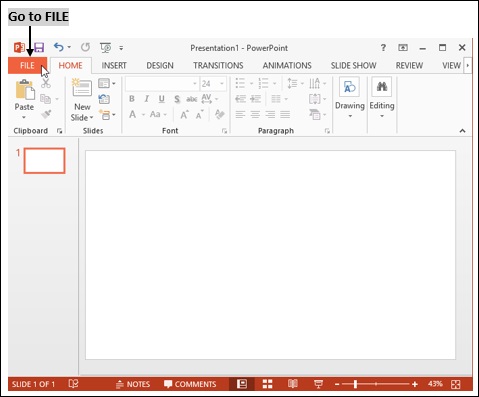The height and width of the screenshot is (397, 479).
Task: Click Convert to SmartArt icon
Action: [x=315, y=114]
